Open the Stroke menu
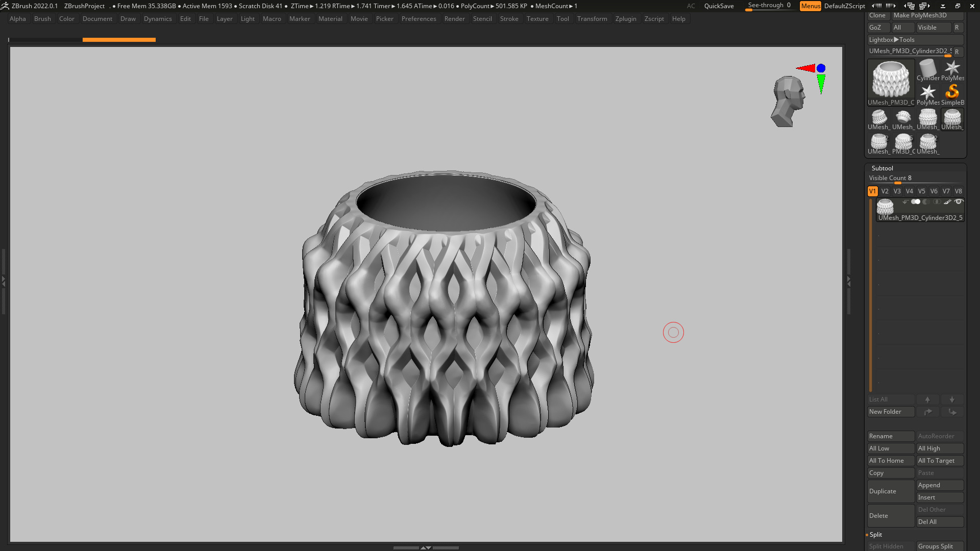 [509, 19]
